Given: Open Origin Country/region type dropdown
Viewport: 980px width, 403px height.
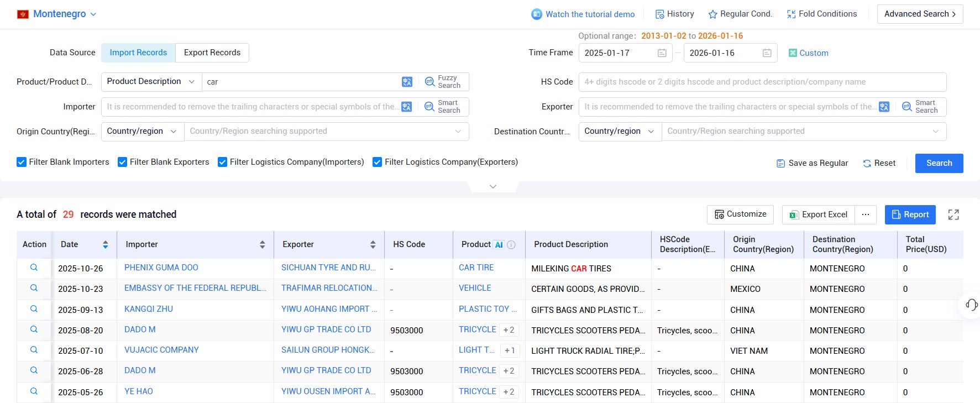Looking at the screenshot, I should click(x=143, y=132).
